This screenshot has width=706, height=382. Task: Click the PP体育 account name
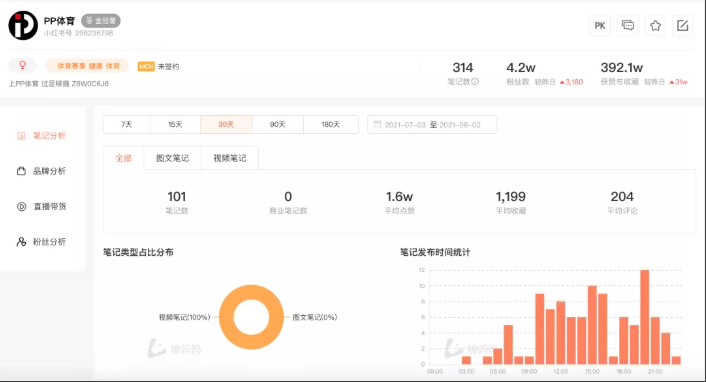(59, 21)
